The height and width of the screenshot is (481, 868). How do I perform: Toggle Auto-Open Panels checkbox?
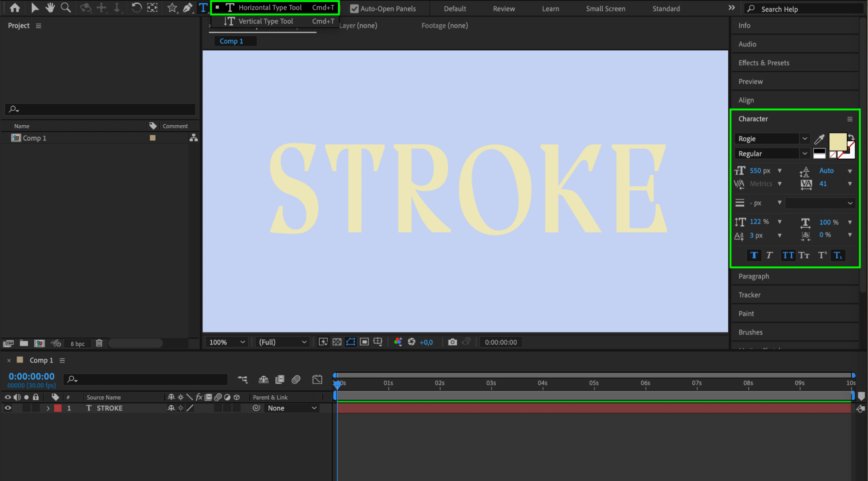(x=354, y=9)
